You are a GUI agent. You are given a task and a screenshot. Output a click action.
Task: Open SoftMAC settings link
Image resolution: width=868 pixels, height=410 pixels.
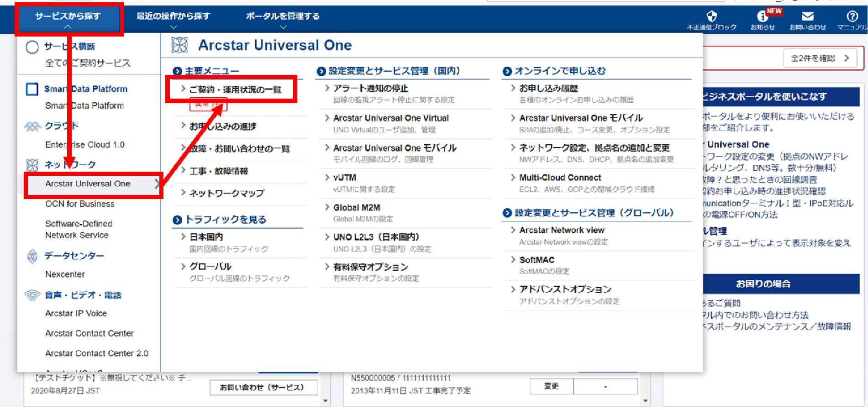tap(537, 260)
